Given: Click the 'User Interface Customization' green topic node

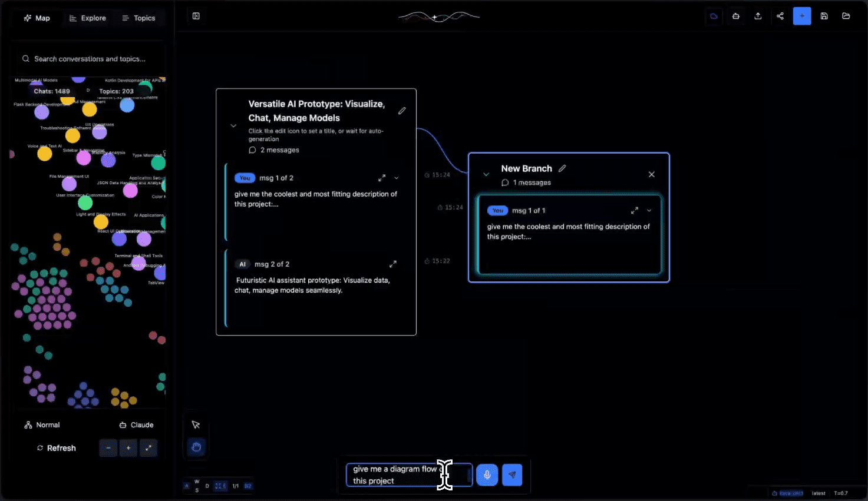Looking at the screenshot, I should (85, 203).
